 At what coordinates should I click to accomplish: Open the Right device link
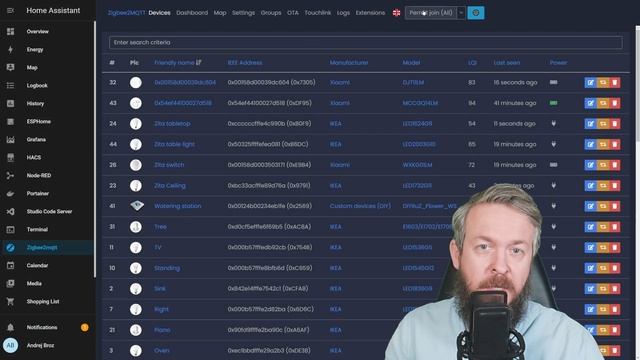[161, 309]
